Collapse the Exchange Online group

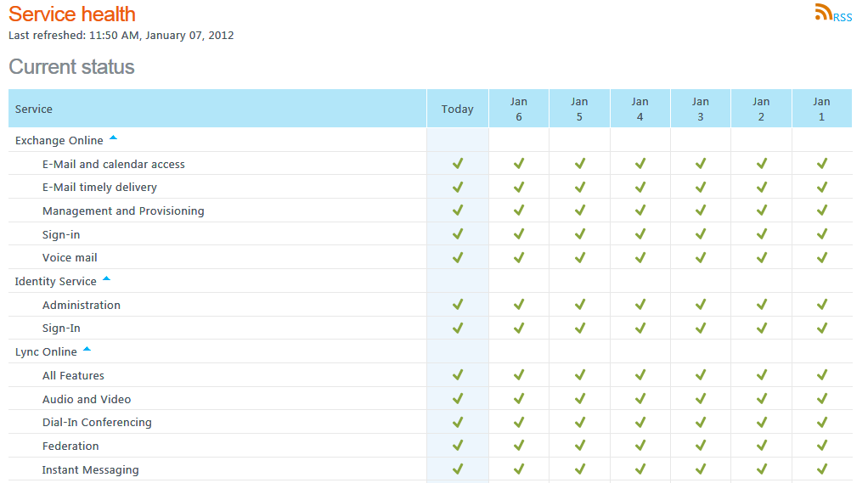[x=114, y=138]
